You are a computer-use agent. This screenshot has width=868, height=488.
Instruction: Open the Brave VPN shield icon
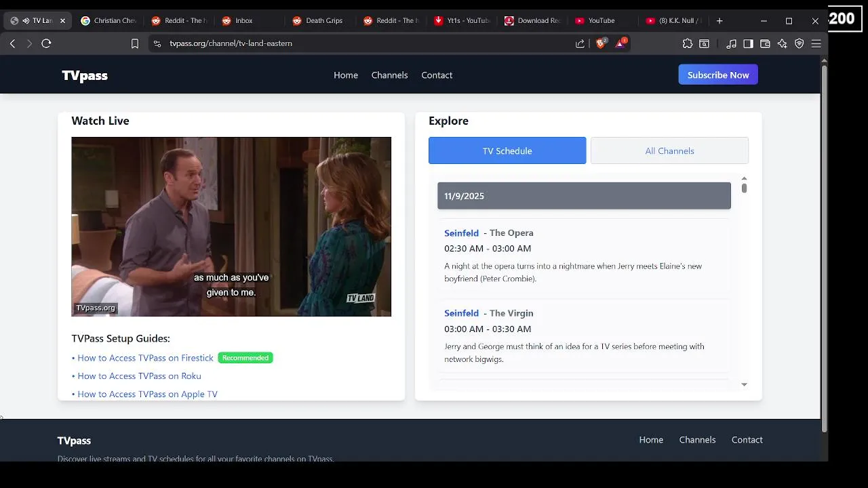point(799,43)
